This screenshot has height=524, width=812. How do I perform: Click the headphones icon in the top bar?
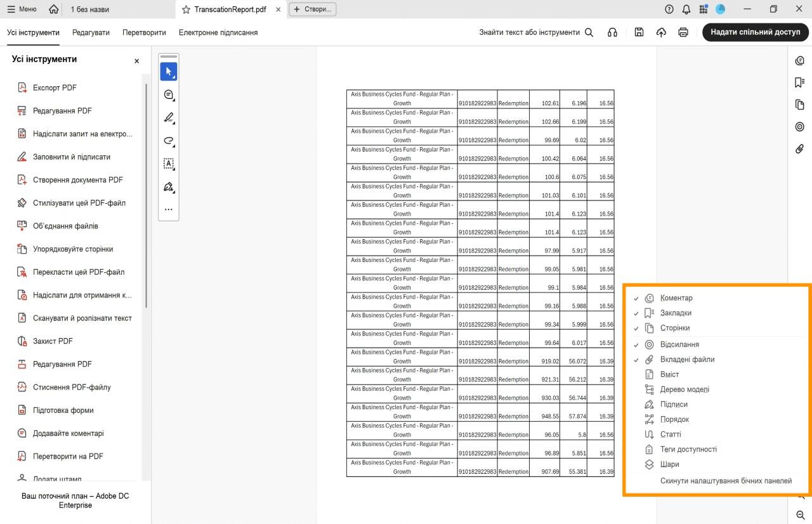612,32
